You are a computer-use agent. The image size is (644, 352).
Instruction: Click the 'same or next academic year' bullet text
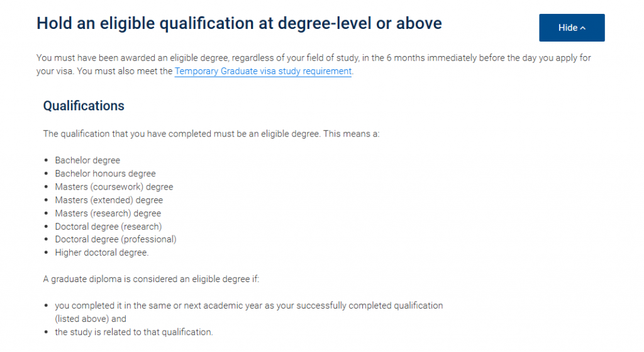pyautogui.click(x=249, y=305)
